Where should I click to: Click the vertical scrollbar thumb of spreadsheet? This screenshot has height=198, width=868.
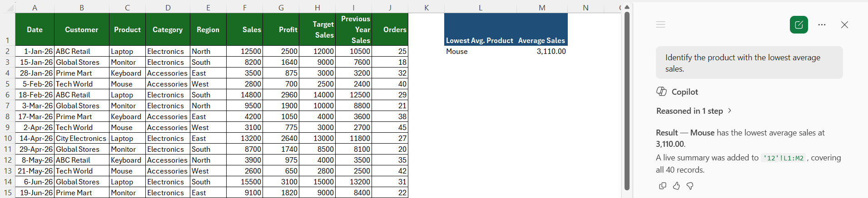(627, 101)
